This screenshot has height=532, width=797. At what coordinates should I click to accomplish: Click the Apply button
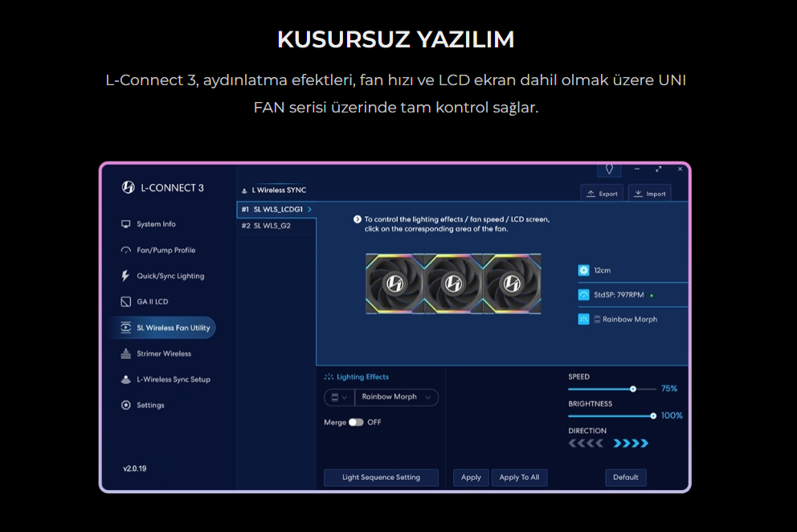coord(471,477)
